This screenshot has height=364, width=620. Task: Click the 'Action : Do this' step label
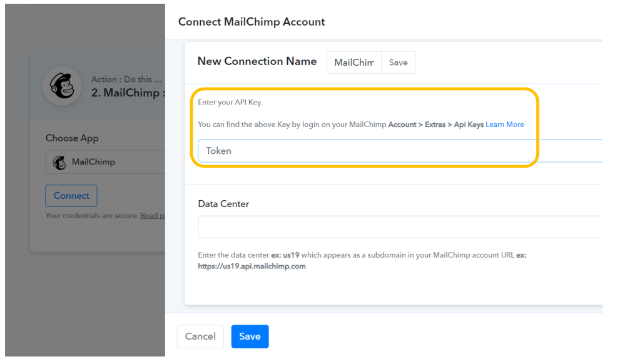coord(126,79)
